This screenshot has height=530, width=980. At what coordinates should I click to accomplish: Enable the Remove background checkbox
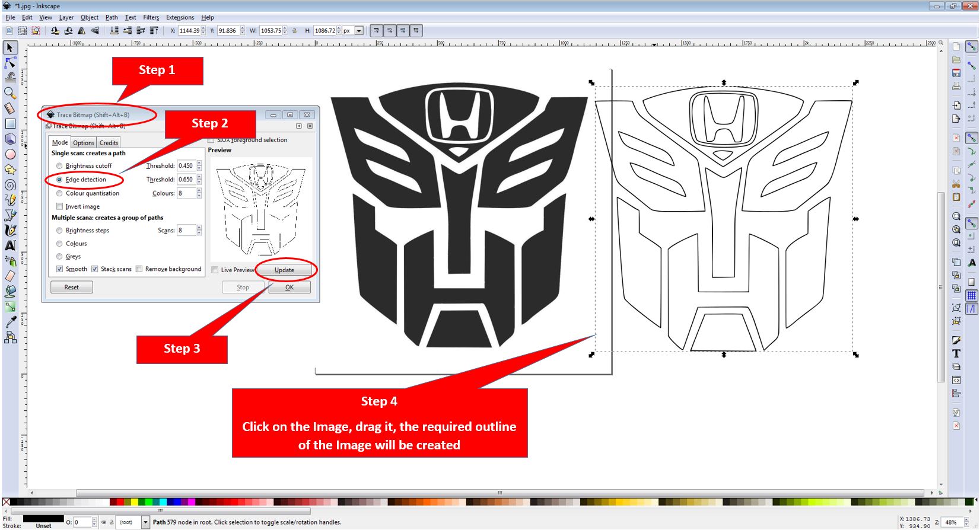click(x=139, y=269)
